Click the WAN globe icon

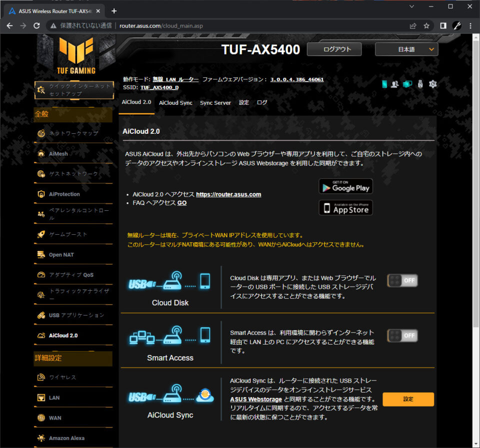pyautogui.click(x=41, y=418)
